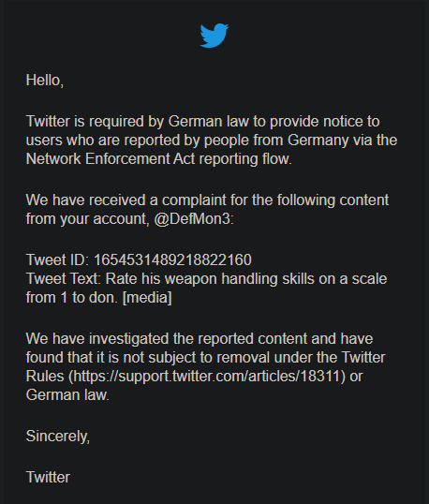This screenshot has height=504, width=429.
Task: Click the phrase 'people from Germany via the'
Action: 301,141
